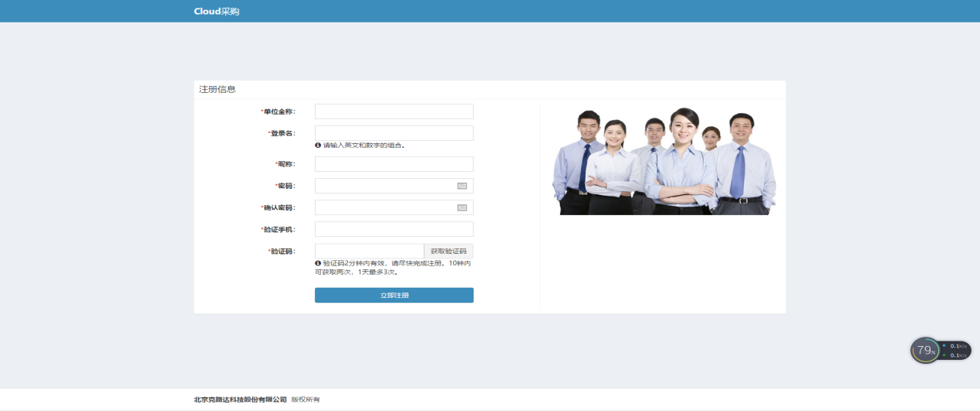
Task: Click the 验证手机 phone number field
Action: coord(394,229)
